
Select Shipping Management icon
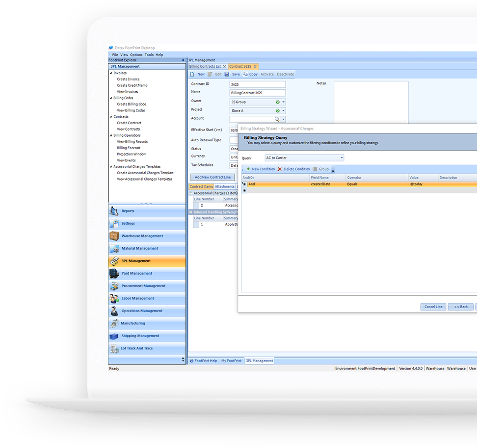114,336
